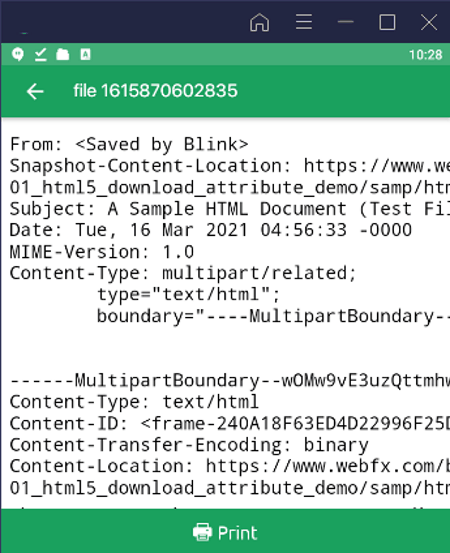Click the MIME-Version: 1.0 line
Image resolution: width=450 pixels, height=553 pixels.
tap(102, 252)
